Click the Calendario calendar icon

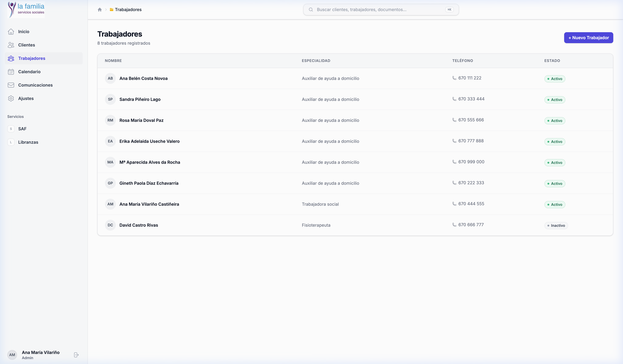click(11, 72)
